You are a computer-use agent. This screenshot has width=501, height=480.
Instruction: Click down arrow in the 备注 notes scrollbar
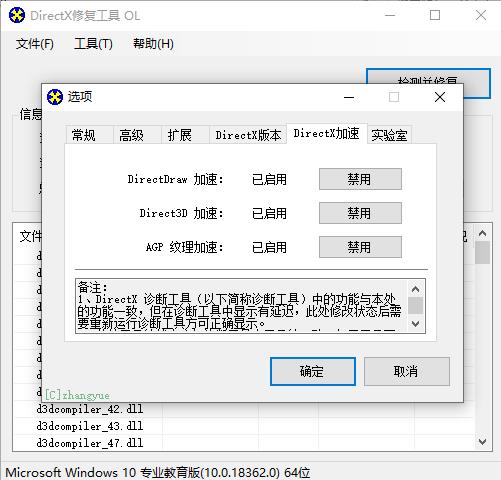(x=415, y=323)
